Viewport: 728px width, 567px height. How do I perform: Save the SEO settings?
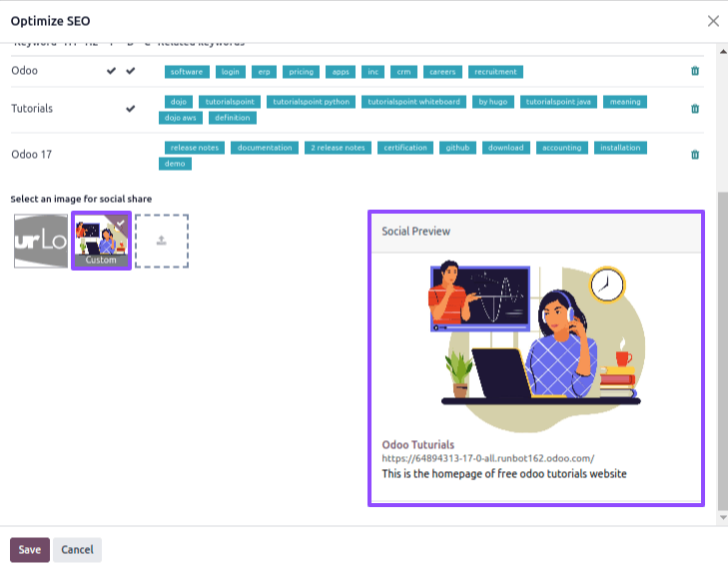(x=30, y=550)
